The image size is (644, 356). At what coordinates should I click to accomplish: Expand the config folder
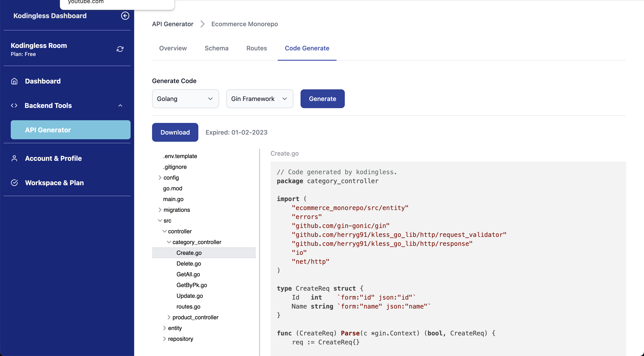click(160, 178)
